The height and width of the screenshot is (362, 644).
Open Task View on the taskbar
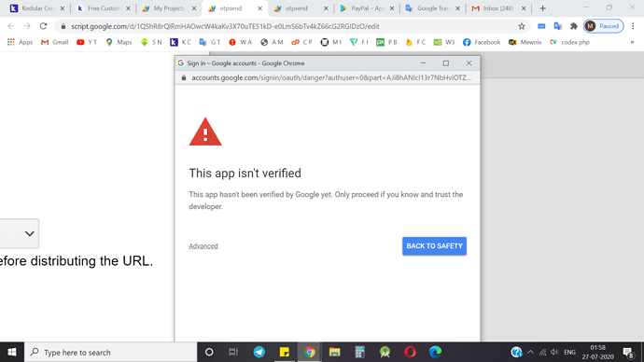(x=233, y=352)
